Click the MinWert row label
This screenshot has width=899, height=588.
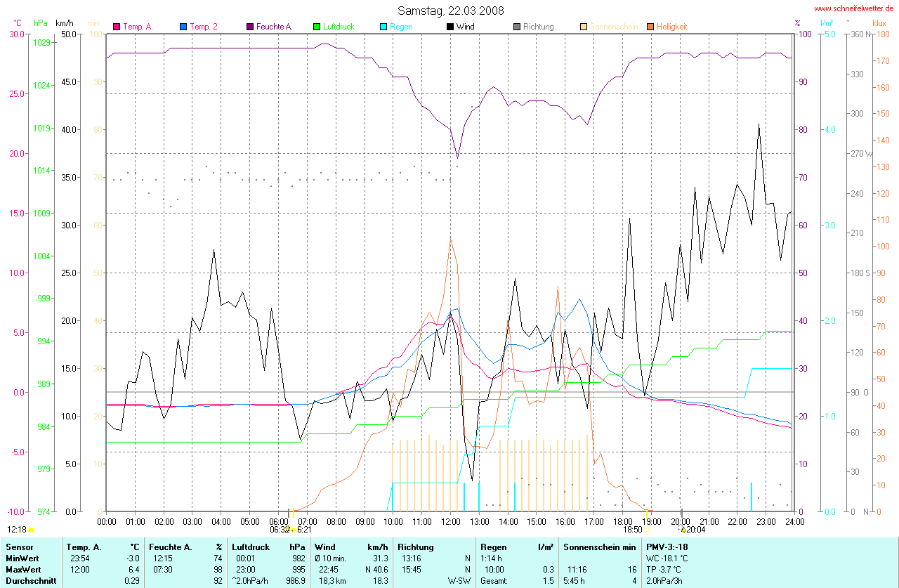[x=22, y=558]
